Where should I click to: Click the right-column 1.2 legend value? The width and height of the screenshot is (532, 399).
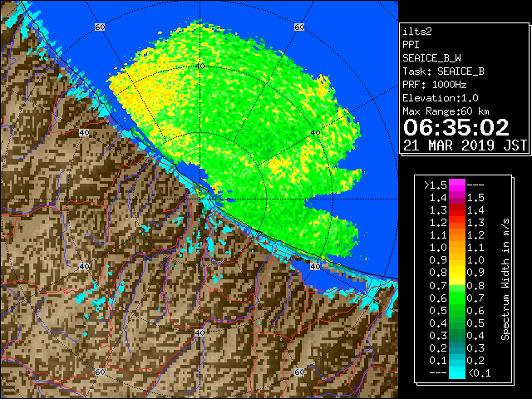point(475,235)
